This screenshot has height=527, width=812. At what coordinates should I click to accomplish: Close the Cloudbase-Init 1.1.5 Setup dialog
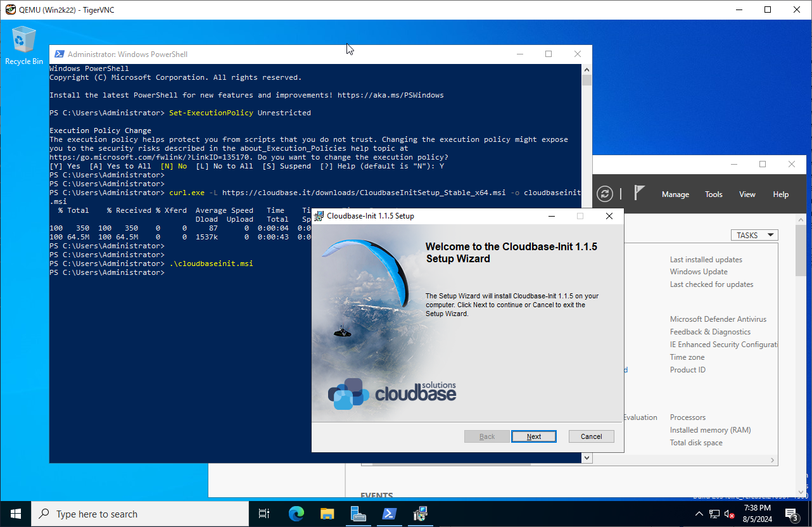click(609, 216)
